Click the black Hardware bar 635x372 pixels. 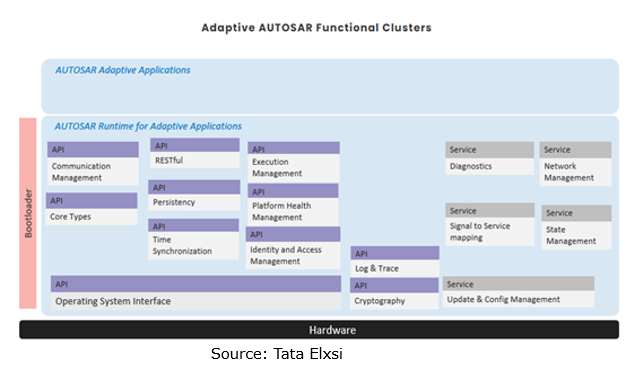click(319, 329)
